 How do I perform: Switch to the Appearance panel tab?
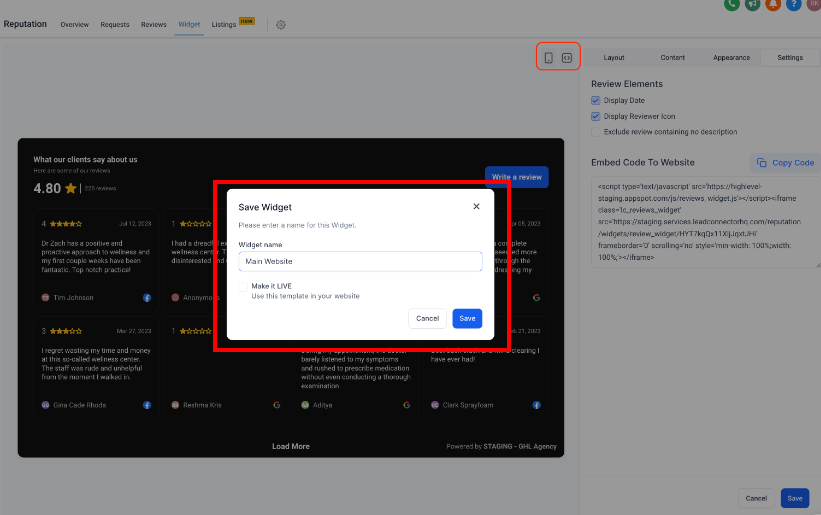pos(731,58)
